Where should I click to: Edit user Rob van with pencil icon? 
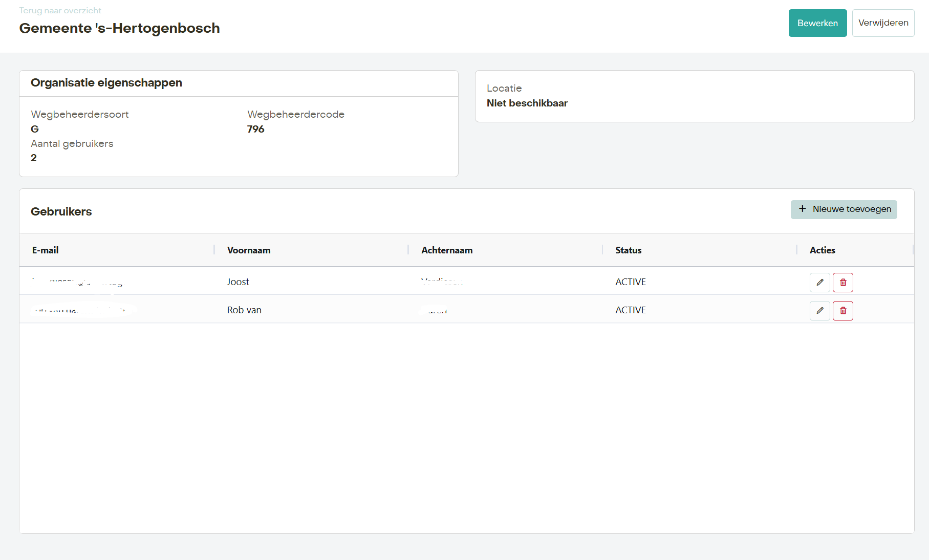(819, 310)
